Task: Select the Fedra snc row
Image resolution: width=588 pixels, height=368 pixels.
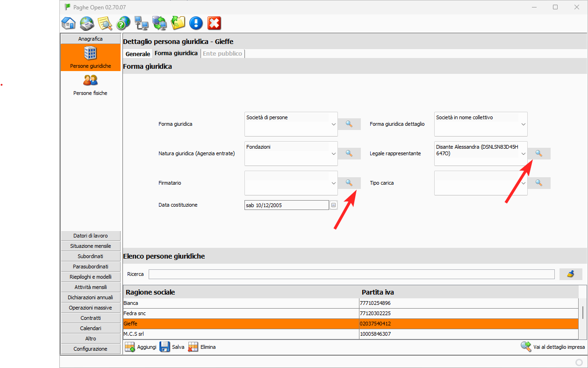Action: click(241, 313)
